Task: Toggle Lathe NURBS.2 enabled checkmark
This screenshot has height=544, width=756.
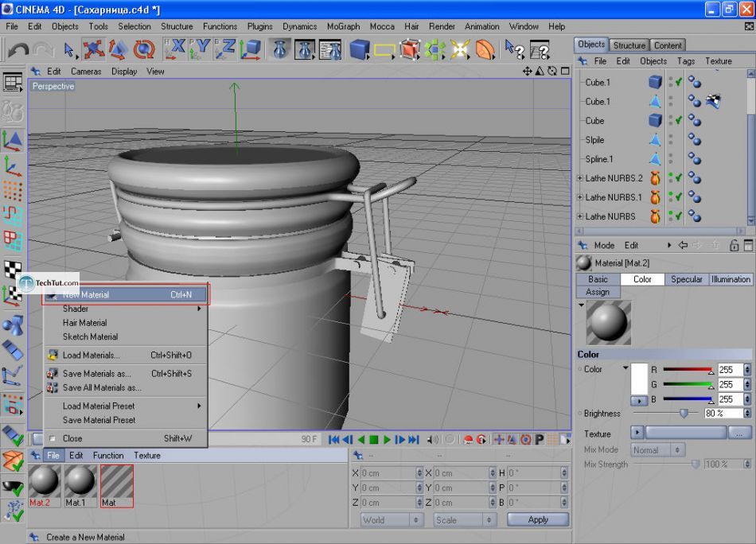Action: click(678, 178)
